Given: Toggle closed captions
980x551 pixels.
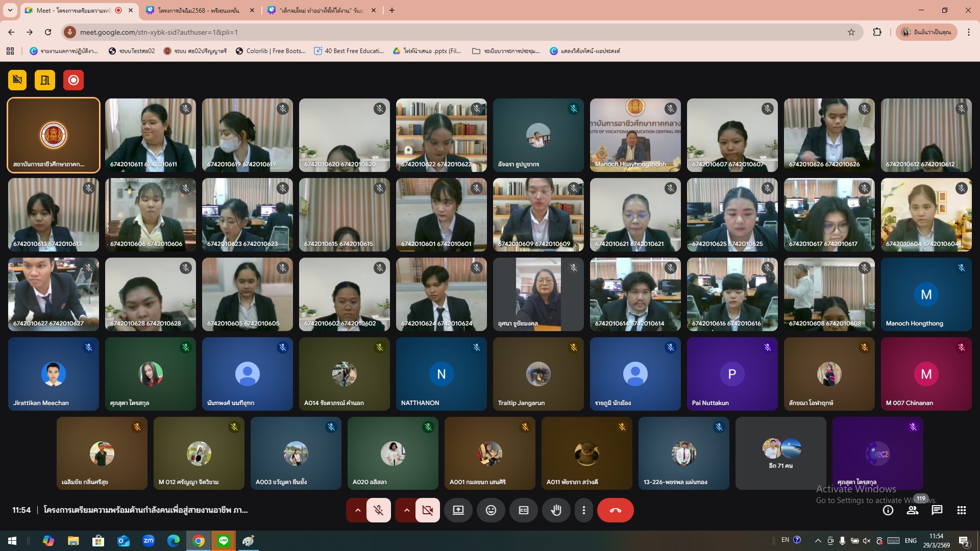Looking at the screenshot, I should point(523,510).
